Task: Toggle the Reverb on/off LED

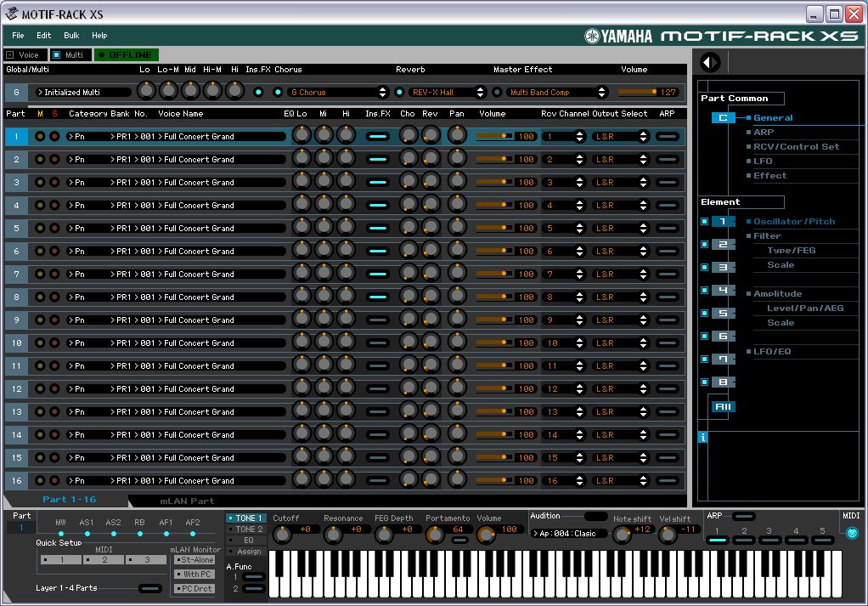Action: [x=399, y=92]
